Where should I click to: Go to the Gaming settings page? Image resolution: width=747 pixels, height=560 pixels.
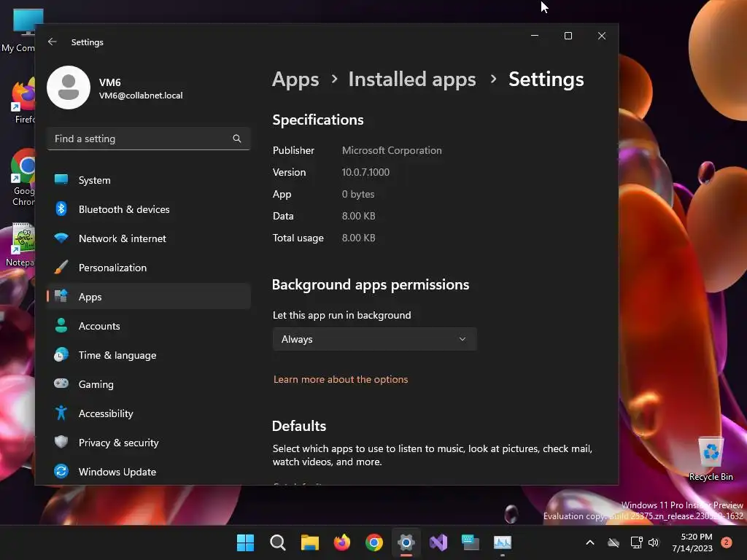pyautogui.click(x=149, y=384)
